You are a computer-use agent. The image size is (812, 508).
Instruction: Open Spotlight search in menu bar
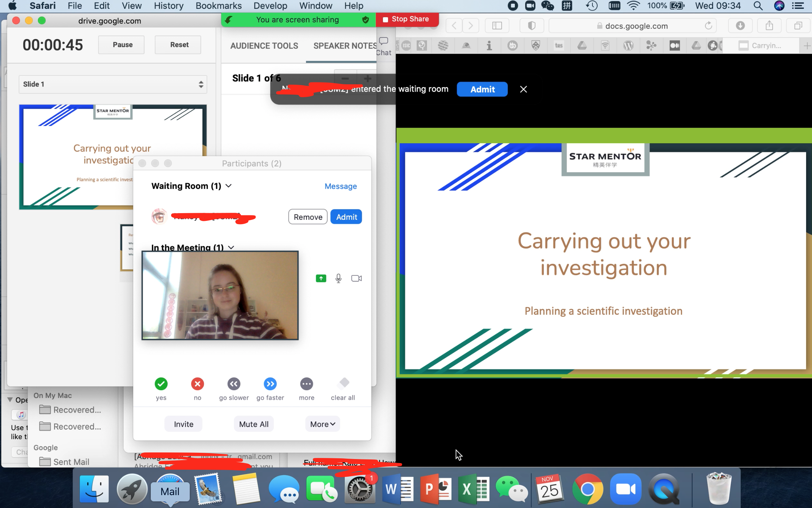[x=758, y=6]
